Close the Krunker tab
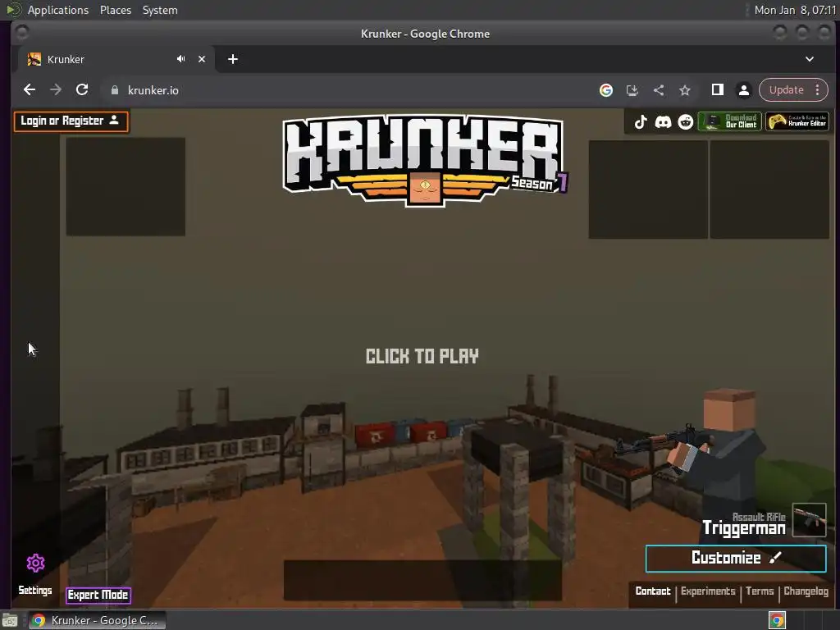 tap(202, 59)
